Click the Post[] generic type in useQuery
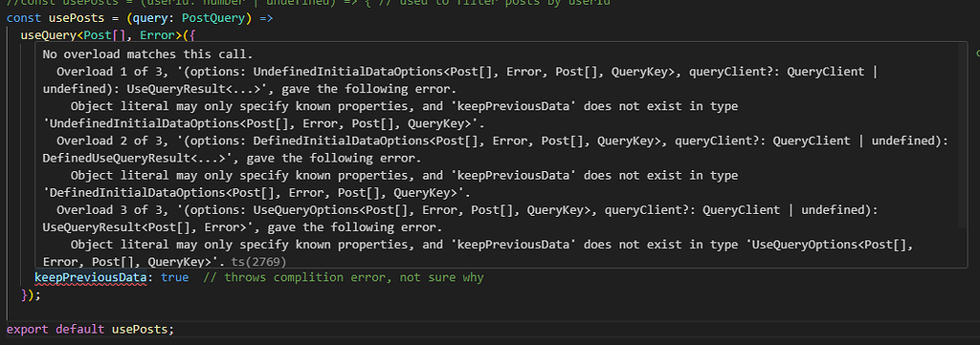980x345 pixels. point(101,35)
